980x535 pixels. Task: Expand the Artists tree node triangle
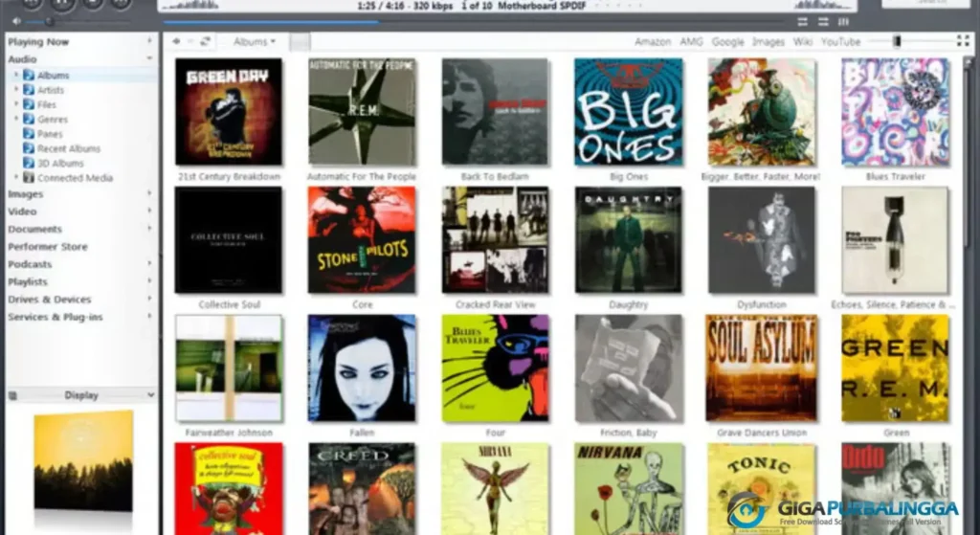pyautogui.click(x=16, y=89)
